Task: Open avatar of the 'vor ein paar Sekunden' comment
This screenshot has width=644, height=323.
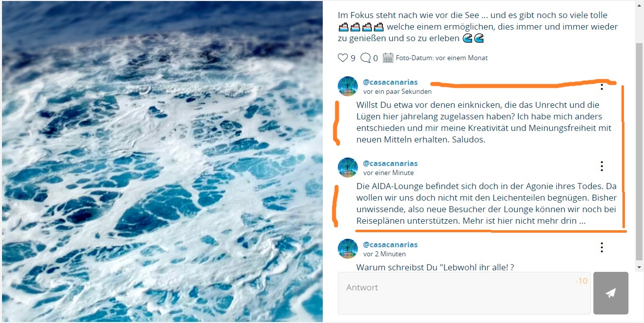Action: (348, 86)
